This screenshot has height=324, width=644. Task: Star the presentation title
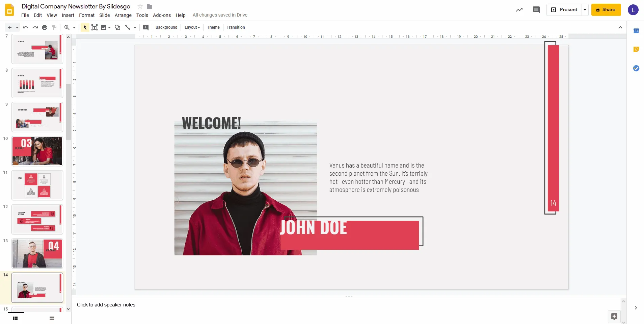pyautogui.click(x=140, y=6)
